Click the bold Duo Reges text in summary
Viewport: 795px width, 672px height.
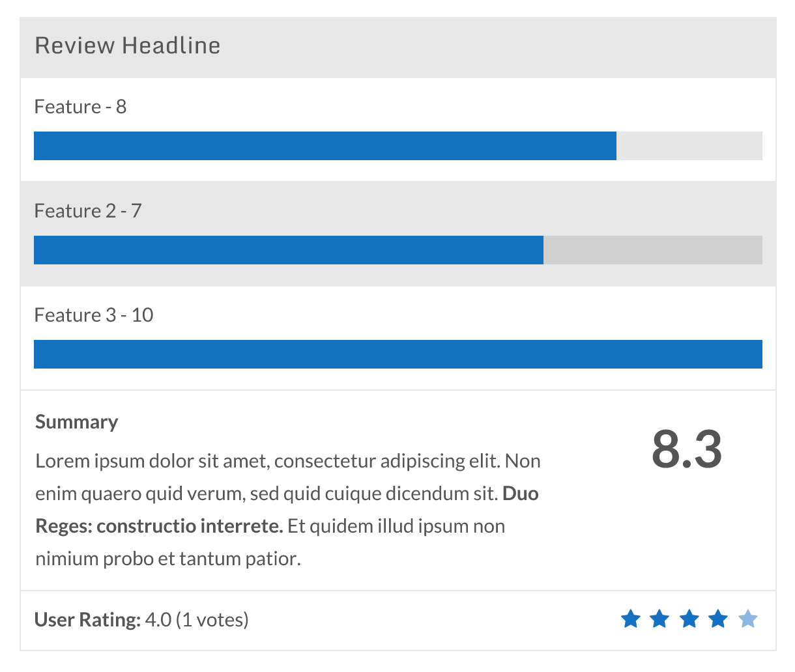pyautogui.click(x=521, y=493)
